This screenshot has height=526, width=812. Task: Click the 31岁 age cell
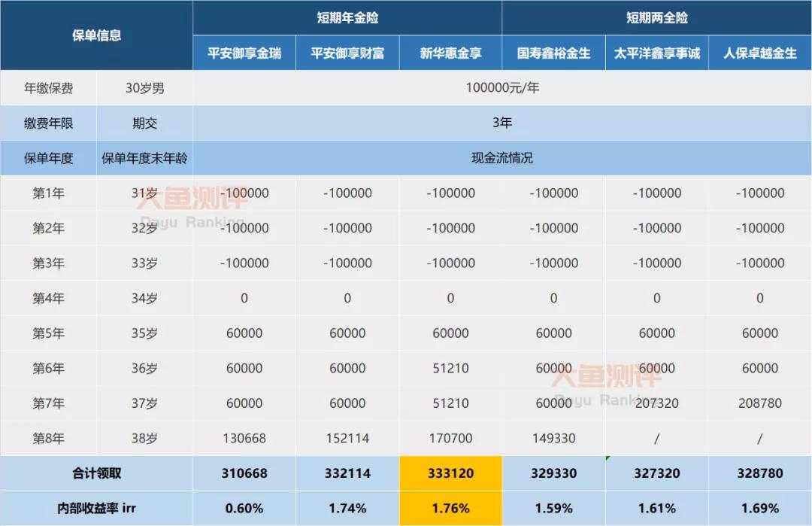(x=144, y=193)
